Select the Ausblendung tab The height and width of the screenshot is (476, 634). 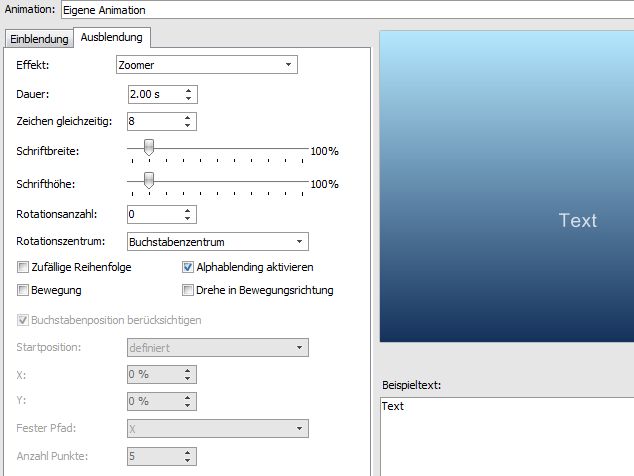111,38
